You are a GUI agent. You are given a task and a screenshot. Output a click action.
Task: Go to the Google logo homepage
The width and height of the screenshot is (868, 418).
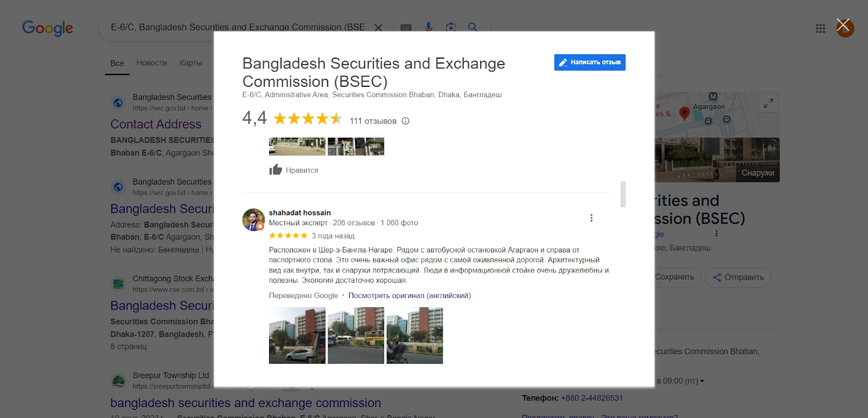click(x=48, y=28)
